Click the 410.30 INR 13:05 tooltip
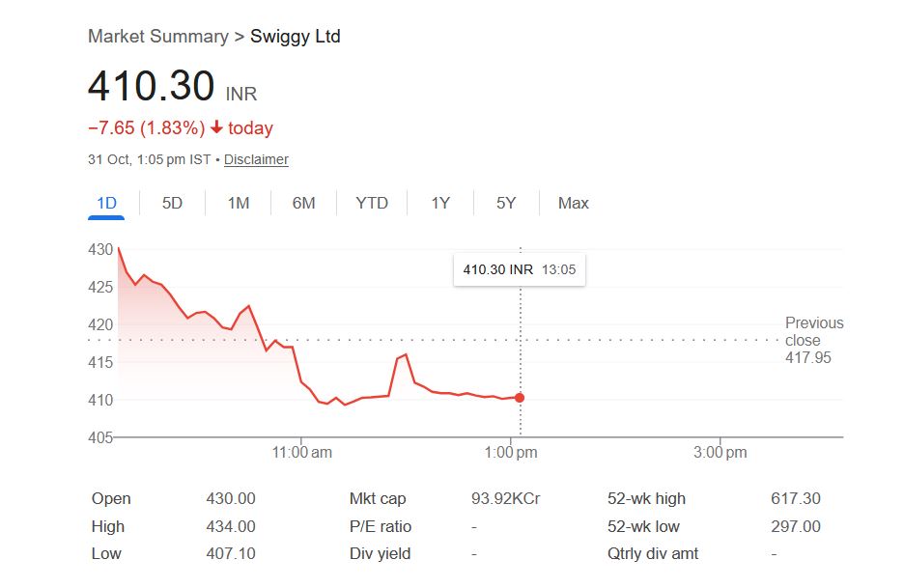The image size is (904, 588). coord(520,269)
